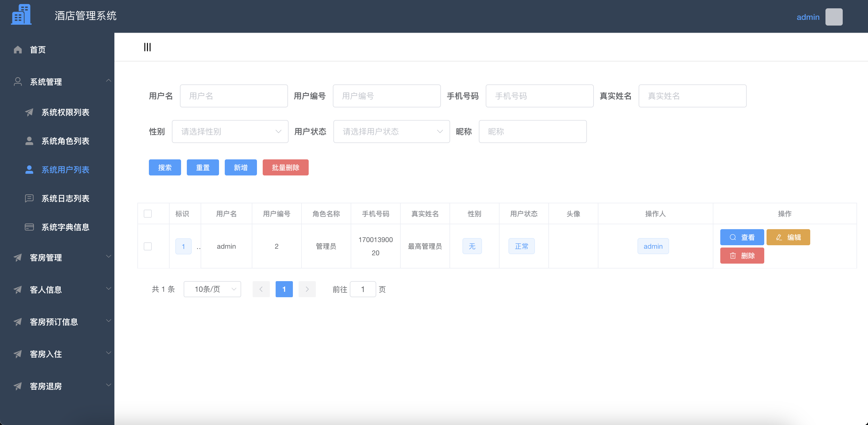Open the 请选择性别 gender dropdown
This screenshot has width=868, height=425.
(x=230, y=131)
